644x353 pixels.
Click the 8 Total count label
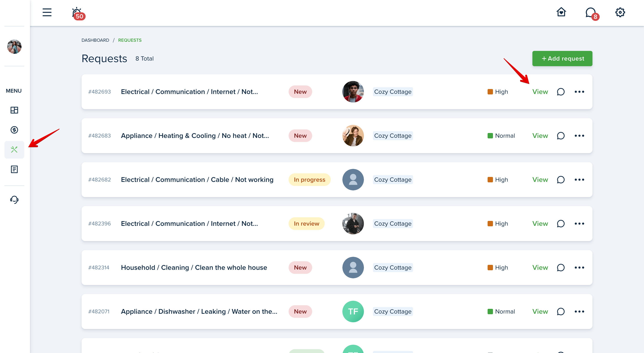[x=145, y=59]
